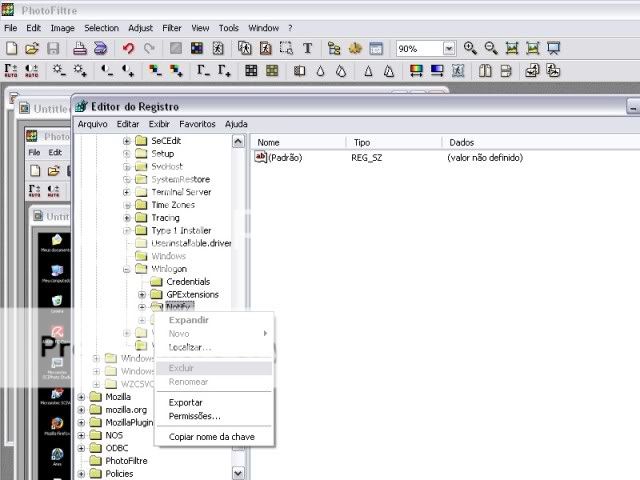640x480 pixels.
Task: Click the Gamma minus icon
Action: click(203, 71)
